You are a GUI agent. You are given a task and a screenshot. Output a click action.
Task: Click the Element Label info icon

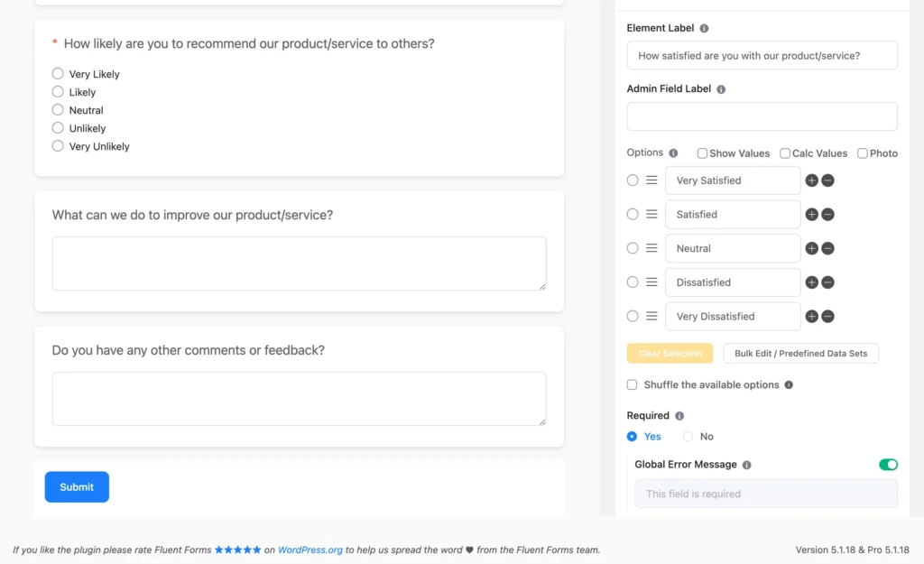click(x=705, y=28)
